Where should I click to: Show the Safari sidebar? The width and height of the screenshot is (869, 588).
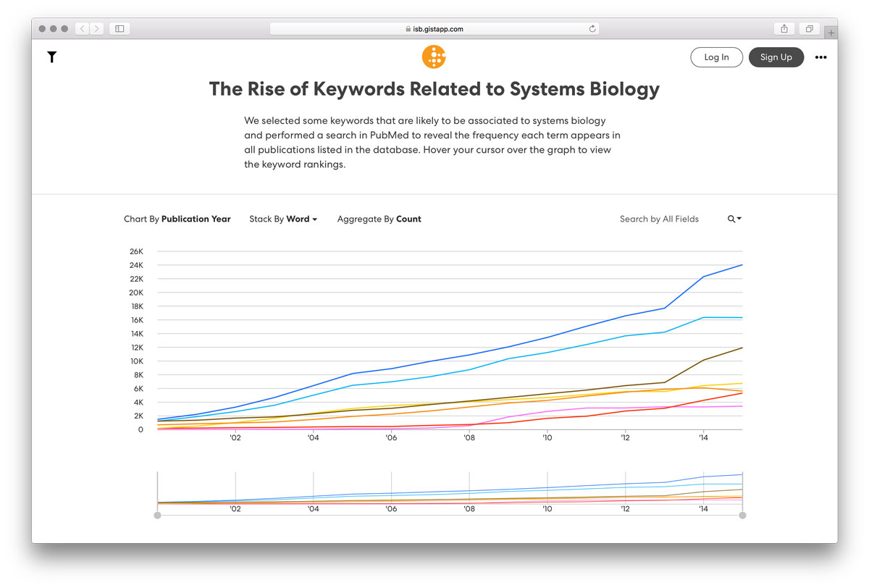[x=120, y=29]
